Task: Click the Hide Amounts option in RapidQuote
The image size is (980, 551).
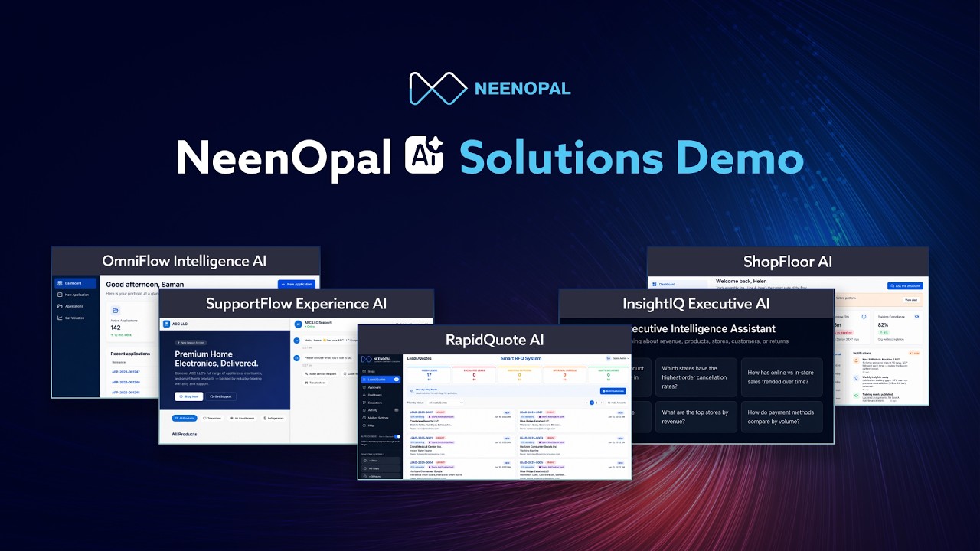Action: [616, 402]
